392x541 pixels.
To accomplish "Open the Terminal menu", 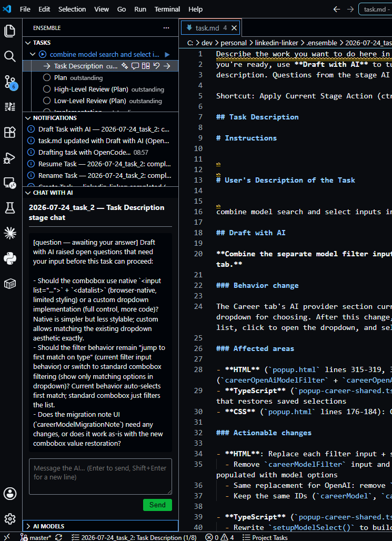I will point(167,9).
